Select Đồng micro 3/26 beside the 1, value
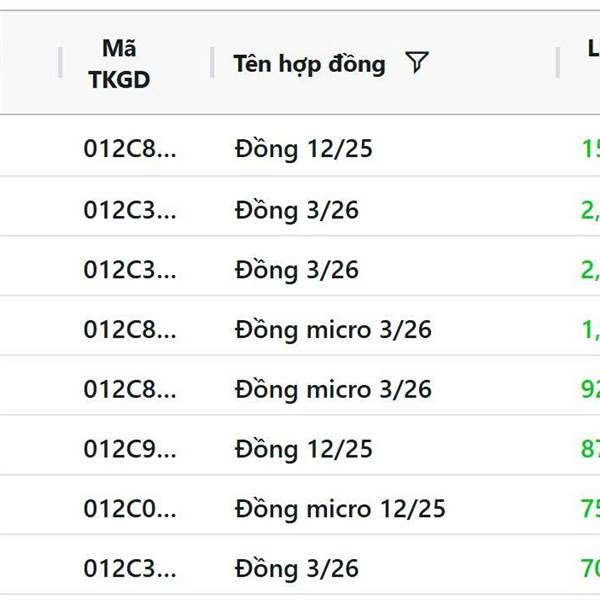600x600 pixels. coord(333,329)
